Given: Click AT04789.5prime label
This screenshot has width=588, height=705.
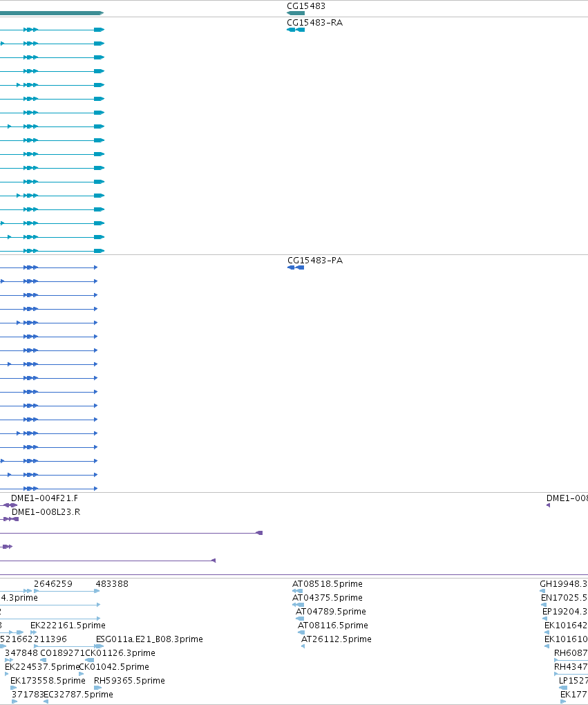Looking at the screenshot, I should (331, 611).
